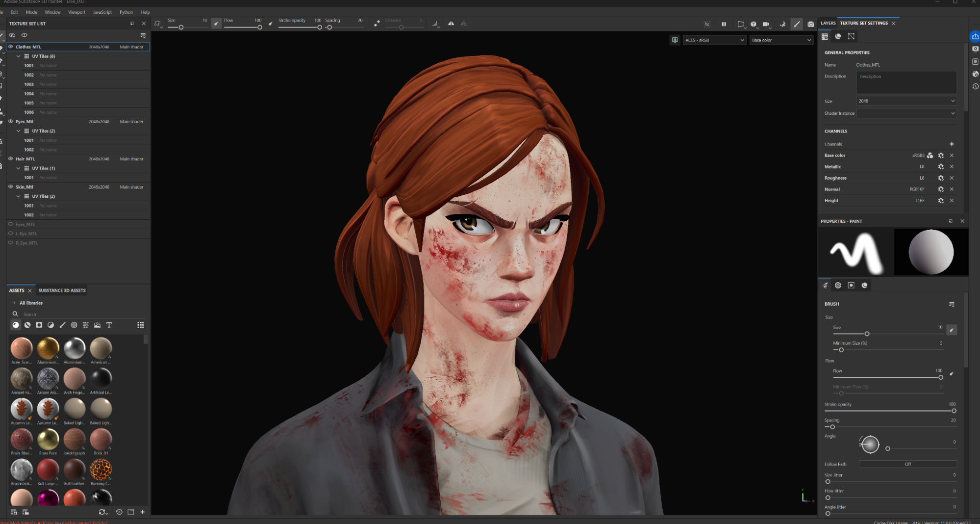Toggle visibility of Eyes_Mtl texture set
This screenshot has width=980, height=524.
[11, 121]
